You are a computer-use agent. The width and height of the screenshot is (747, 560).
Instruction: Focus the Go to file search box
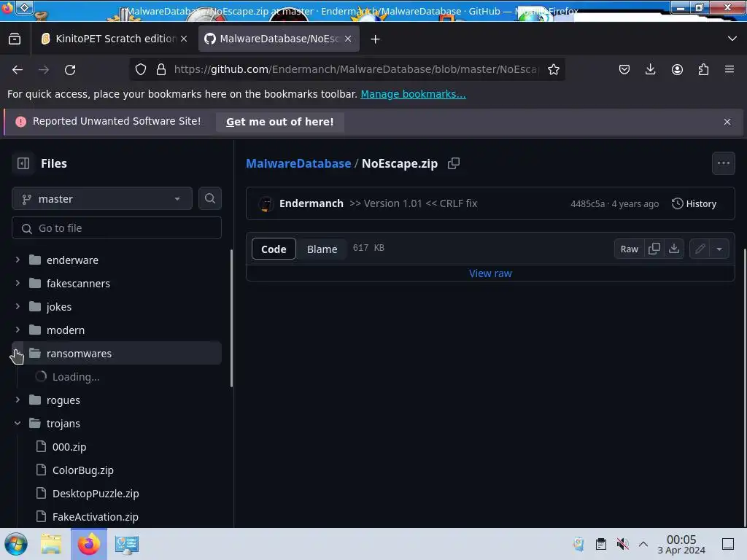point(117,228)
